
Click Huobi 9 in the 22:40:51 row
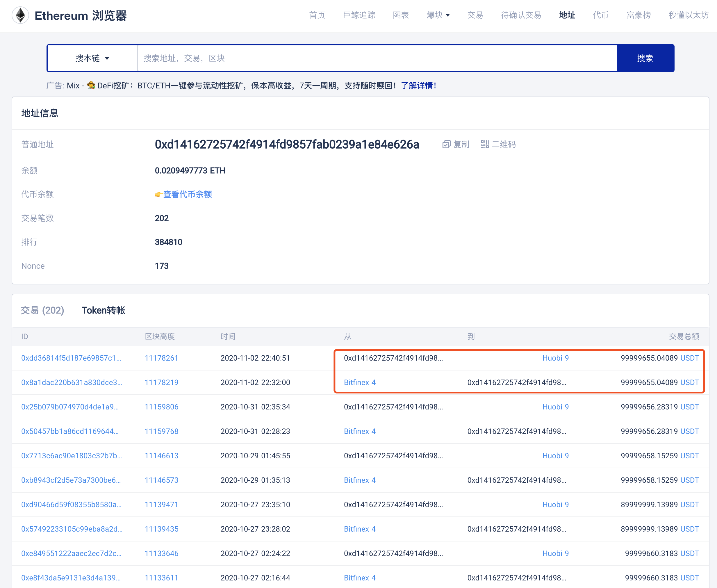click(555, 358)
